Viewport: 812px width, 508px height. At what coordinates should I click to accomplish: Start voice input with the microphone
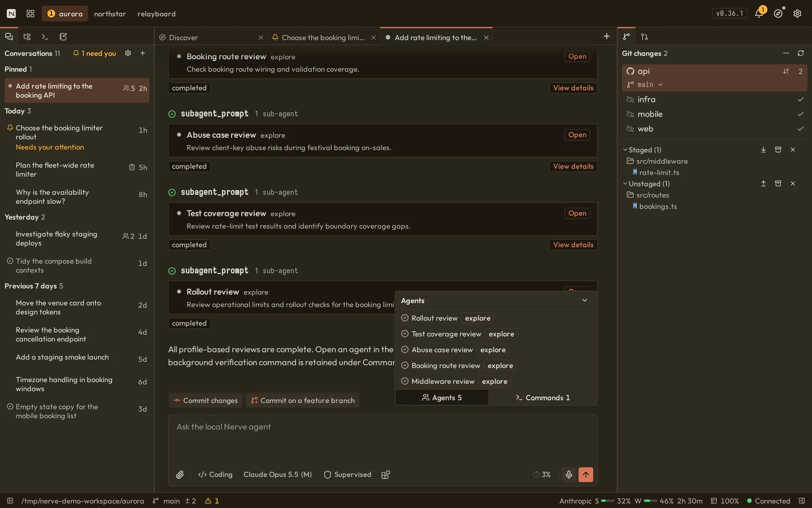click(x=569, y=474)
